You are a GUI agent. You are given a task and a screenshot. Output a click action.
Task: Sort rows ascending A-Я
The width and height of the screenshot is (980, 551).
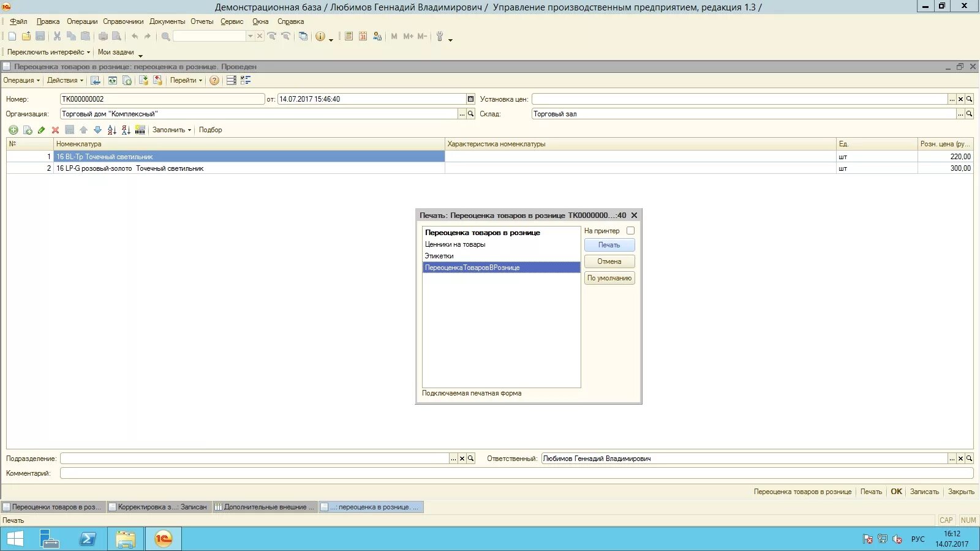click(111, 130)
